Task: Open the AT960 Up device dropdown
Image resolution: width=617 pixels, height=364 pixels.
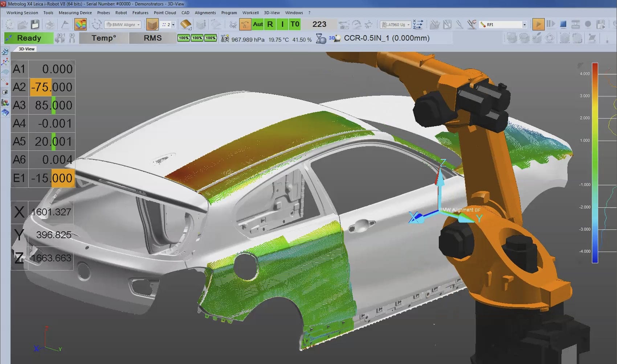Action: 395,24
